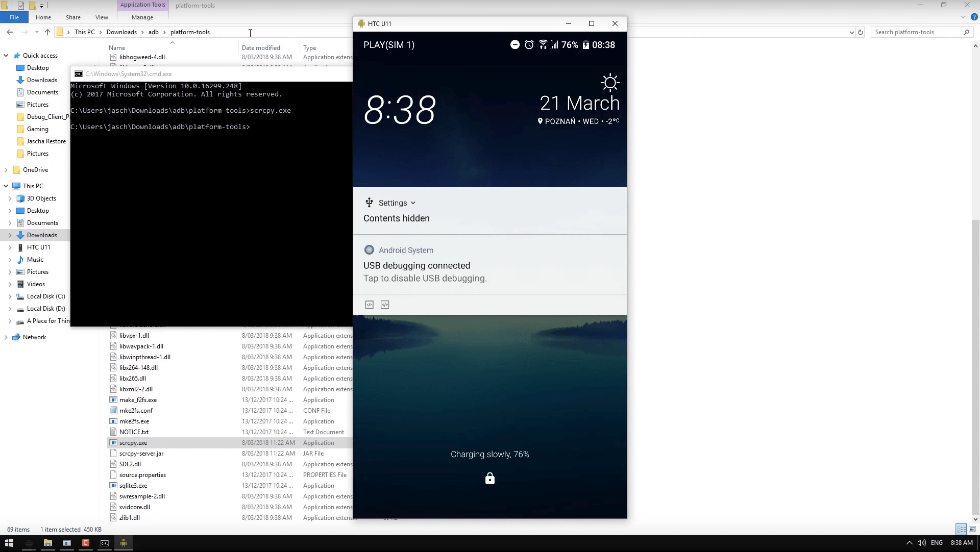
Task: Open the address bar history dropdown
Action: coord(851,32)
